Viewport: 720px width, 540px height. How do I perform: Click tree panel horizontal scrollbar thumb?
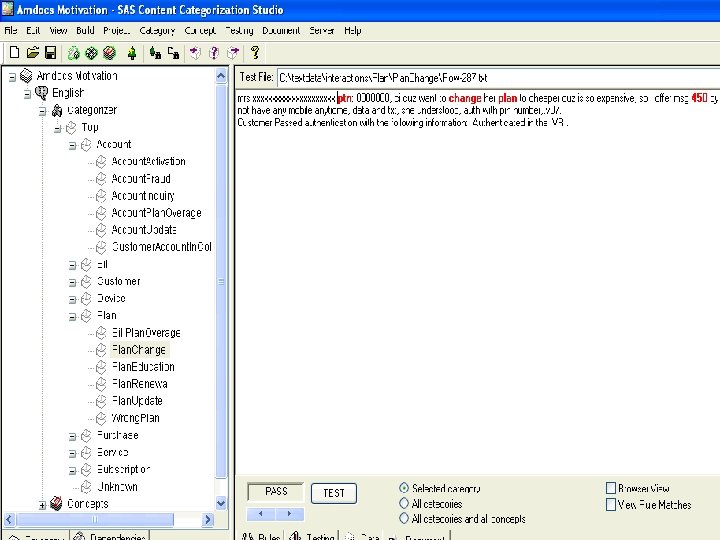click(x=95, y=519)
